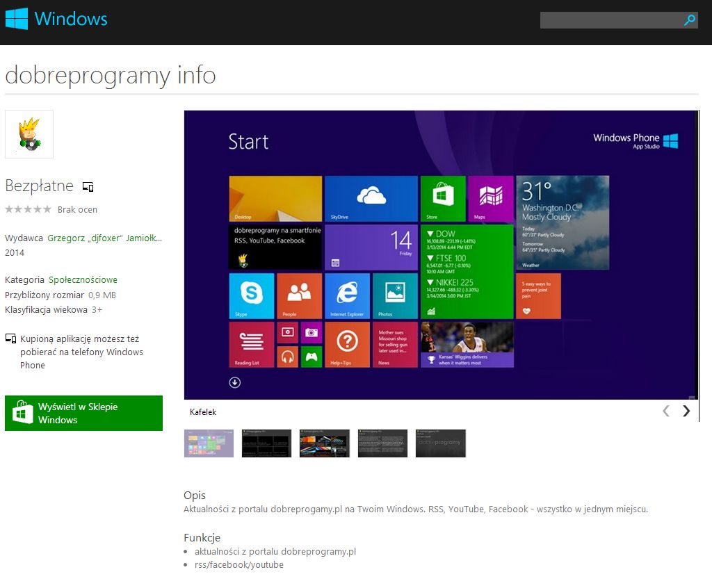Viewport: 712px width, 588px height.
Task: Click the Desktop tile in screenshot
Action: [275, 199]
